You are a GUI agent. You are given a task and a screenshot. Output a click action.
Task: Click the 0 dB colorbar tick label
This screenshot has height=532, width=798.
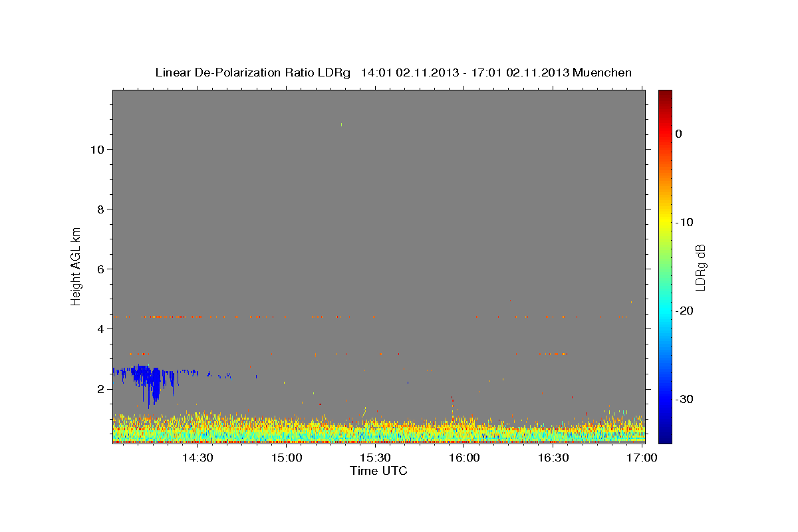pyautogui.click(x=679, y=134)
